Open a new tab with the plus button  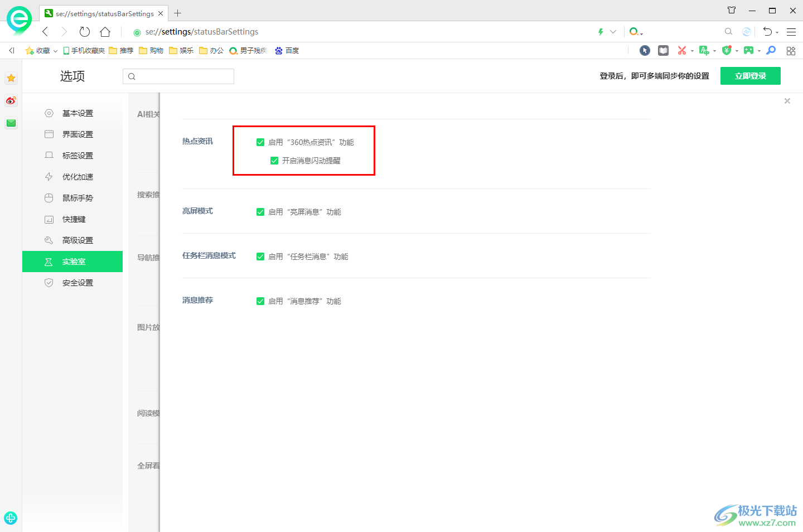tap(178, 13)
